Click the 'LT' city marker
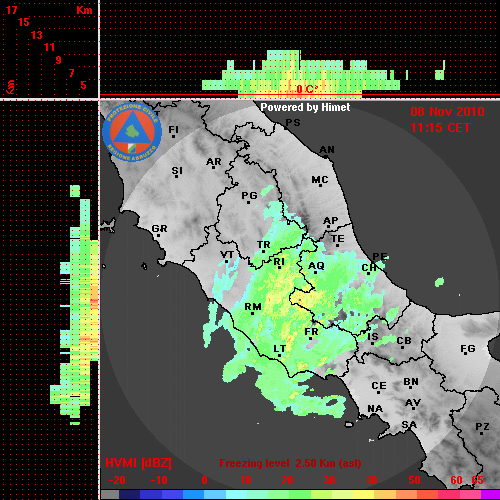The width and height of the screenshot is (500, 500). [279, 350]
